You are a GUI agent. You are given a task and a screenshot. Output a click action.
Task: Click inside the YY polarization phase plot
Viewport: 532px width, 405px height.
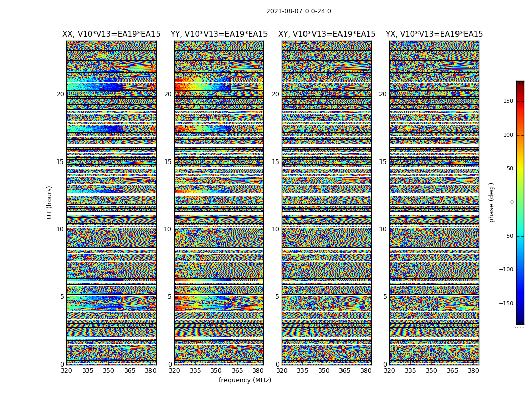pyautogui.click(x=219, y=202)
